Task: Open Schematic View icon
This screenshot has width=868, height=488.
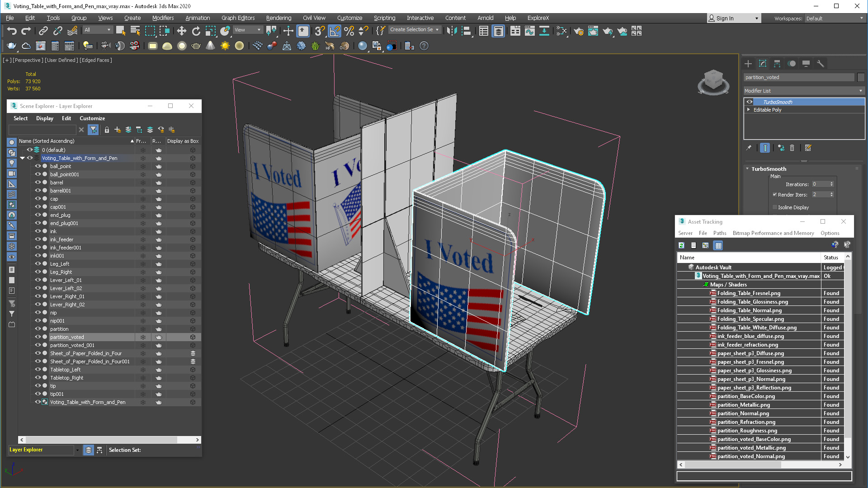Action: coord(544,31)
